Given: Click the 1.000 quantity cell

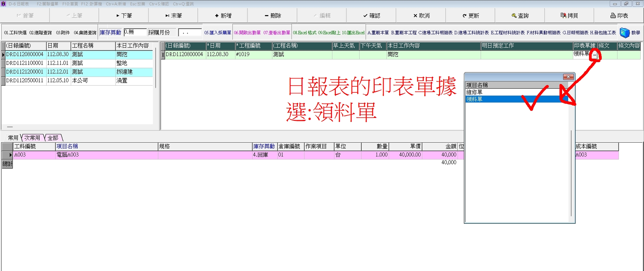Looking at the screenshot, I should click(x=375, y=155).
